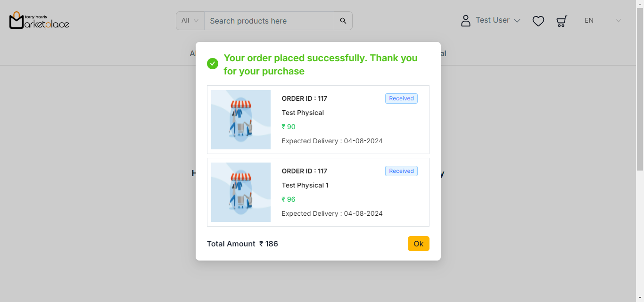This screenshot has height=302, width=644.
Task: Expand the All category dropdown
Action: pyautogui.click(x=190, y=21)
